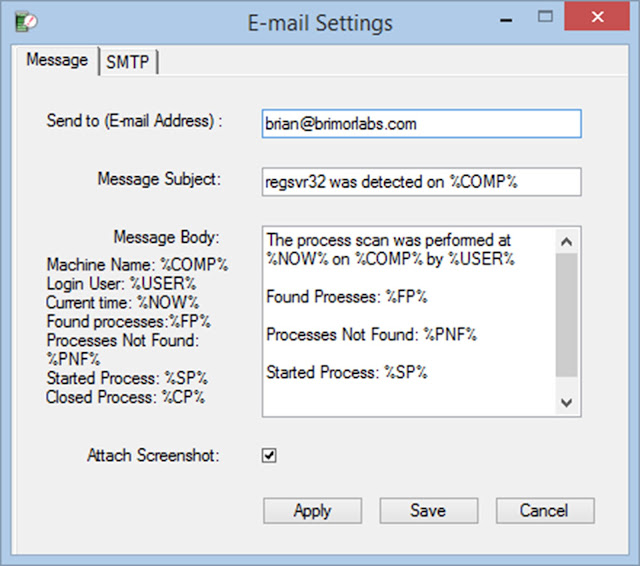The width and height of the screenshot is (640, 566).
Task: Click the Message Subject label
Action: click(158, 179)
